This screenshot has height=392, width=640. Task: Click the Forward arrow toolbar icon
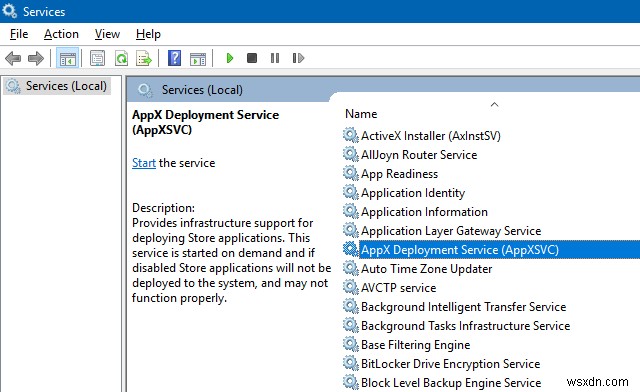tap(36, 58)
